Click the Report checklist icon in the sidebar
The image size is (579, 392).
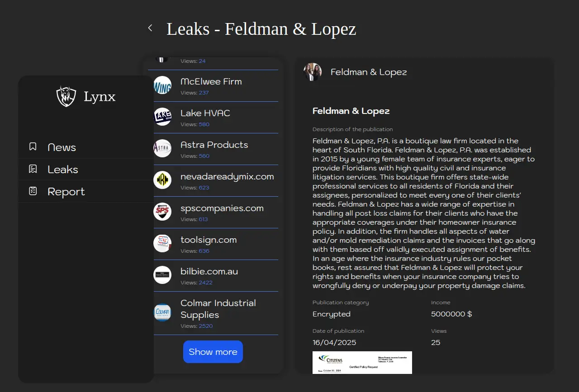point(33,191)
